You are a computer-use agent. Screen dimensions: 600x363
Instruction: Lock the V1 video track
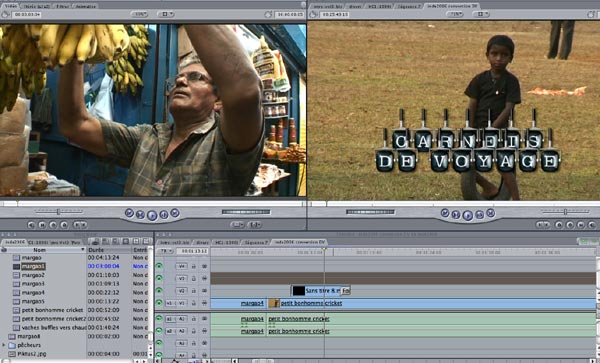pos(194,303)
